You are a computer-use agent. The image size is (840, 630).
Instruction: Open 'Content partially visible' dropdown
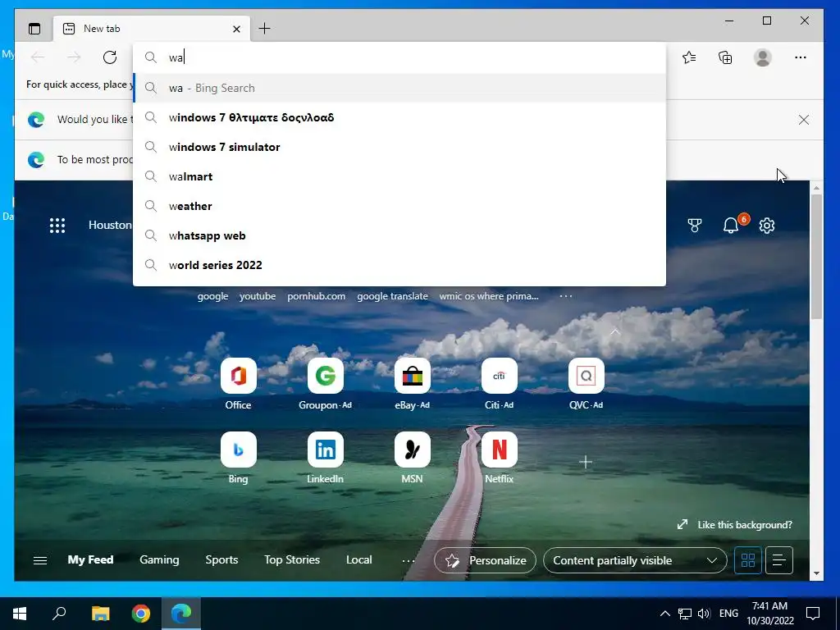(x=635, y=560)
